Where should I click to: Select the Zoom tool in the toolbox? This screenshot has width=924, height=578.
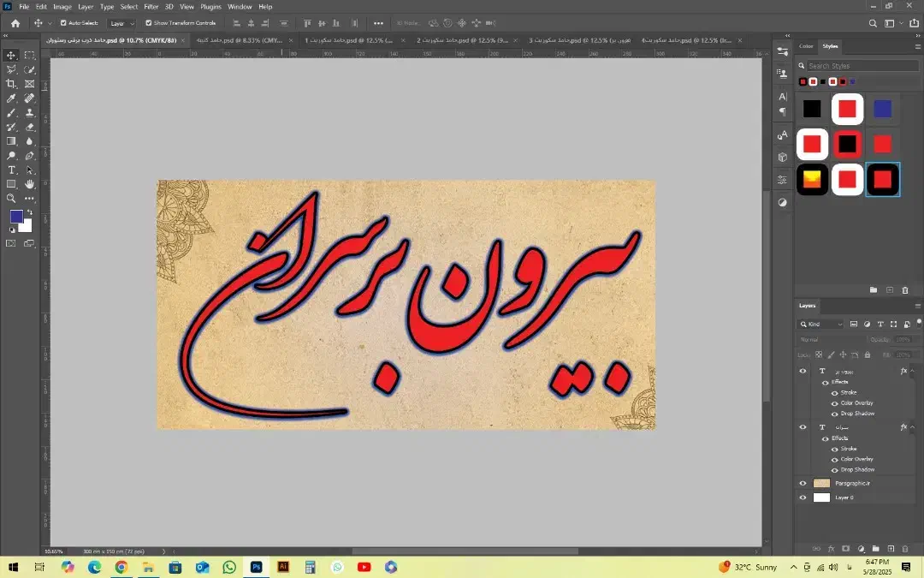click(11, 199)
